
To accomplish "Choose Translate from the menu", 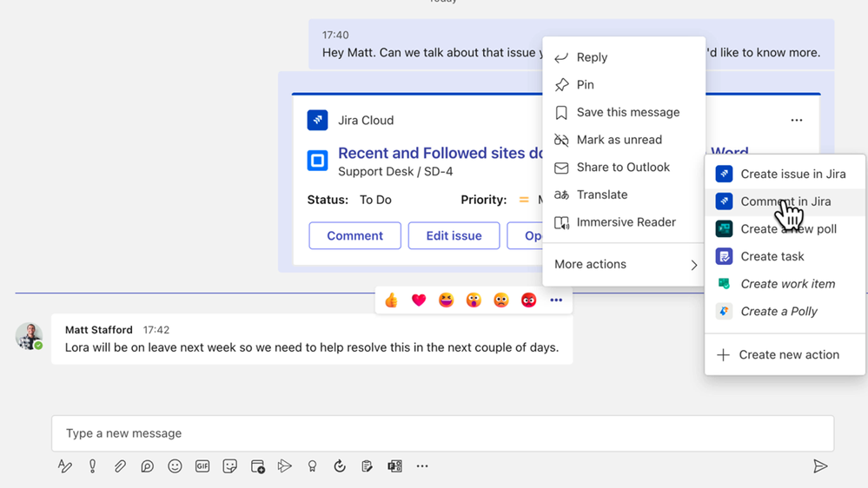I will click(x=625, y=195).
